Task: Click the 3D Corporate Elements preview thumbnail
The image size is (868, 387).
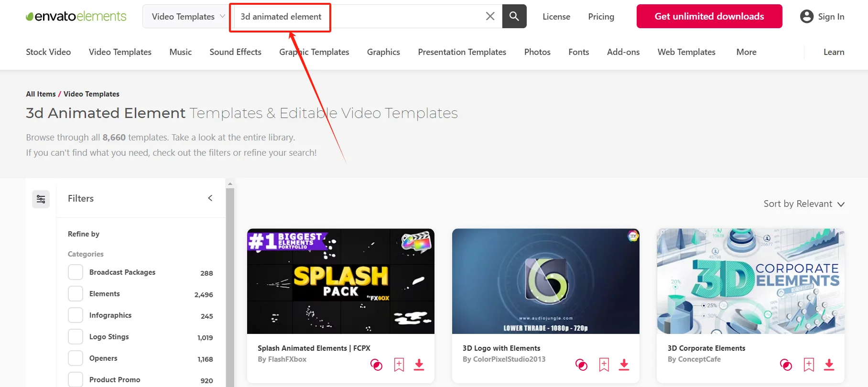Action: (x=750, y=281)
